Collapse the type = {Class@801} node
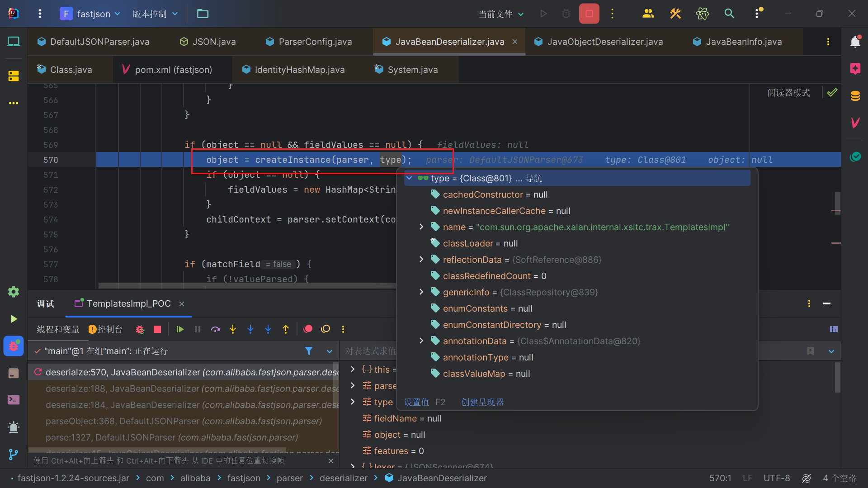 (409, 178)
